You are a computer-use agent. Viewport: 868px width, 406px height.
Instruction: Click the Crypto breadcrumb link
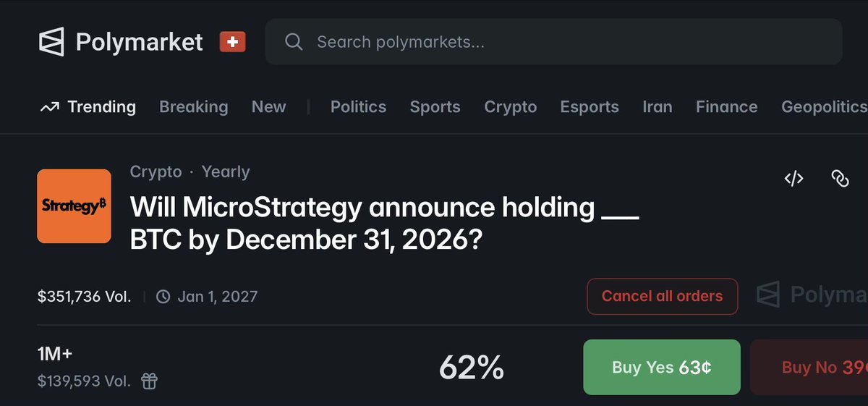(x=156, y=172)
